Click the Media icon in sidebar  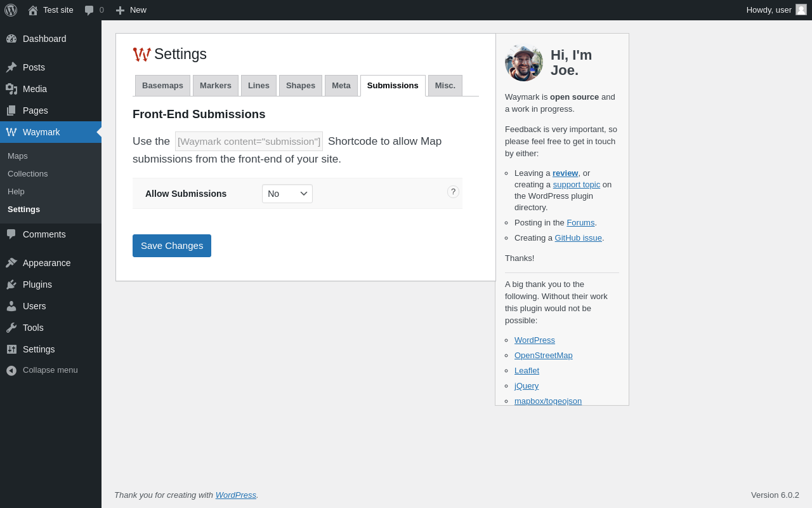pos(11,89)
